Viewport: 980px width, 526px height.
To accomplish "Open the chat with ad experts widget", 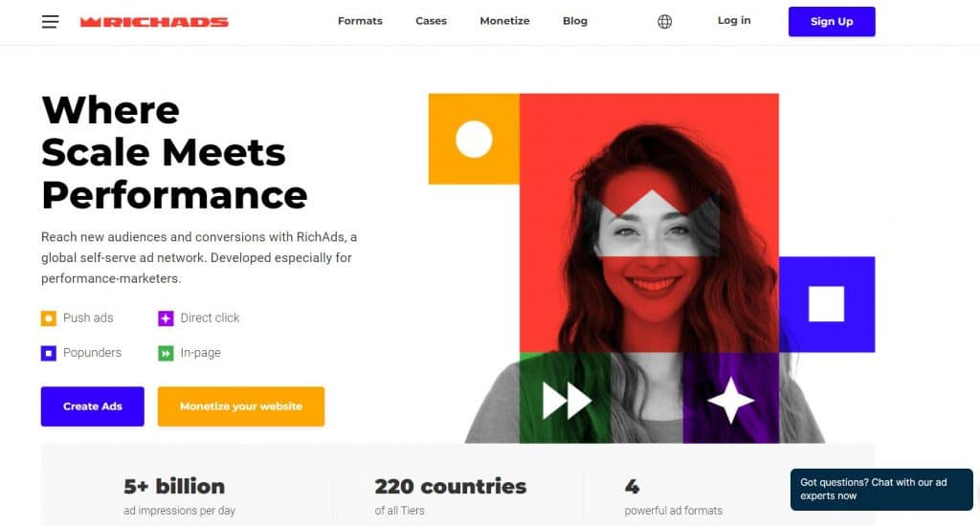I will pos(881,490).
